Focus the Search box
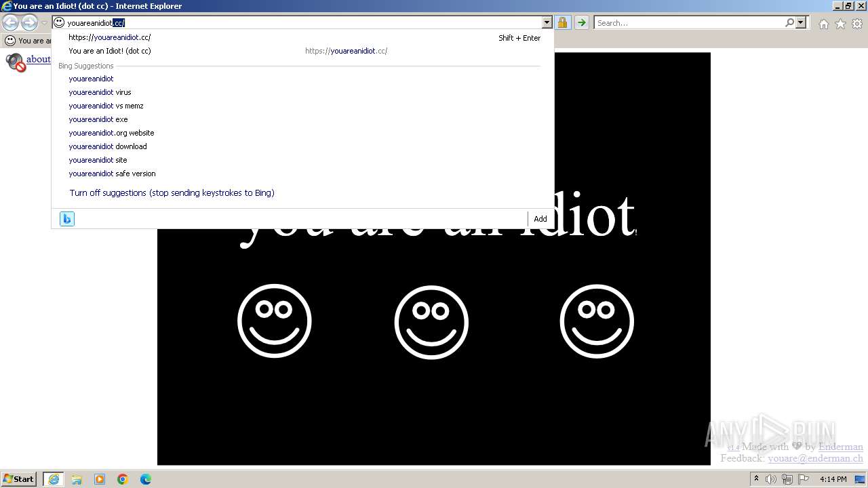The height and width of the screenshot is (488, 868). [x=690, y=23]
